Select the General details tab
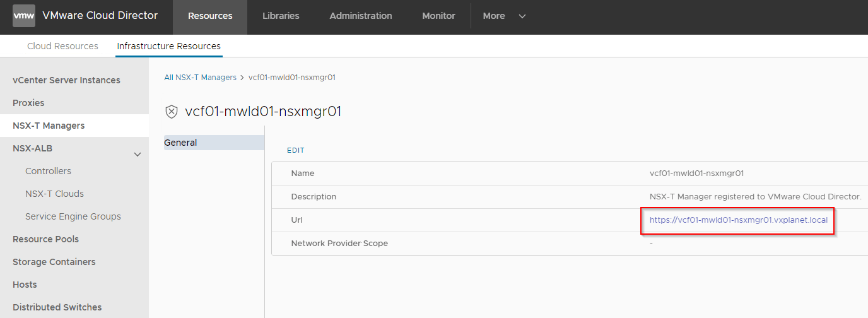Screen dimensions: 868x318 click(214, 143)
